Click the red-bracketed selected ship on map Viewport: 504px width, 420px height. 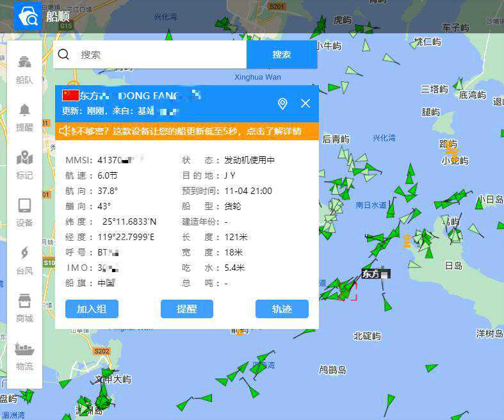click(347, 291)
